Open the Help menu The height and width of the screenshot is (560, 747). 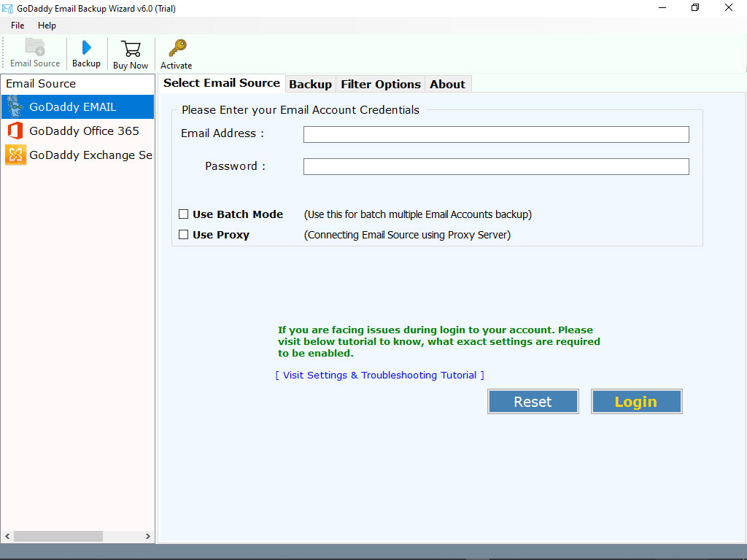pyautogui.click(x=47, y=26)
